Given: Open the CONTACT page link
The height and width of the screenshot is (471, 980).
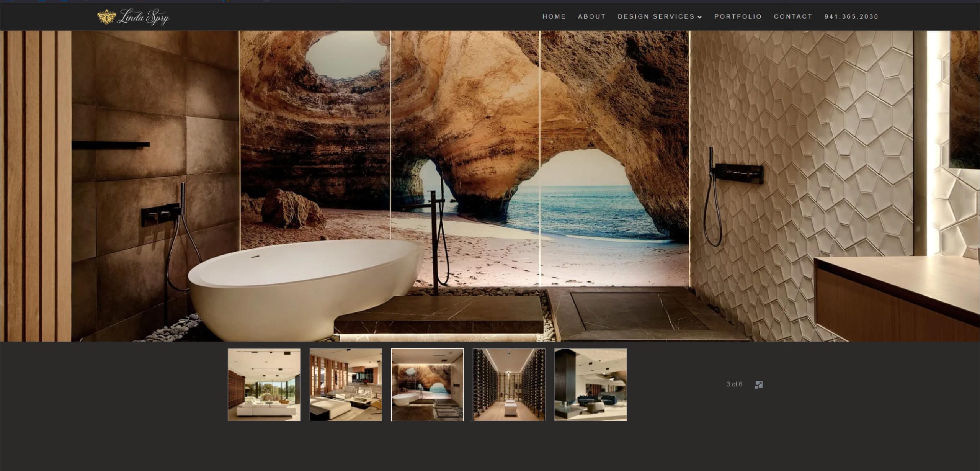Looking at the screenshot, I should tap(792, 17).
